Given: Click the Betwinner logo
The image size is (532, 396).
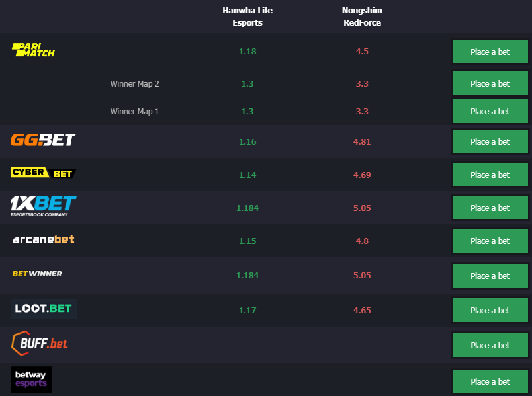Looking at the screenshot, I should (37, 274).
